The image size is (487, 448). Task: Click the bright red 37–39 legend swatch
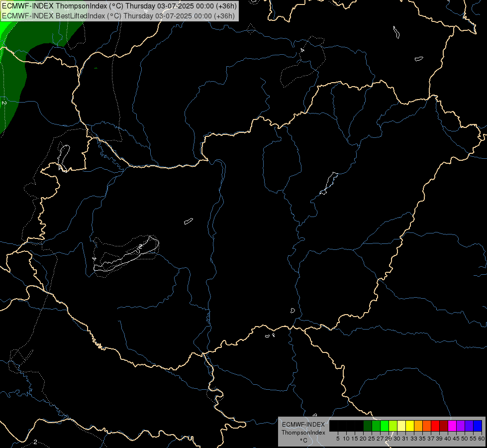(x=435, y=426)
